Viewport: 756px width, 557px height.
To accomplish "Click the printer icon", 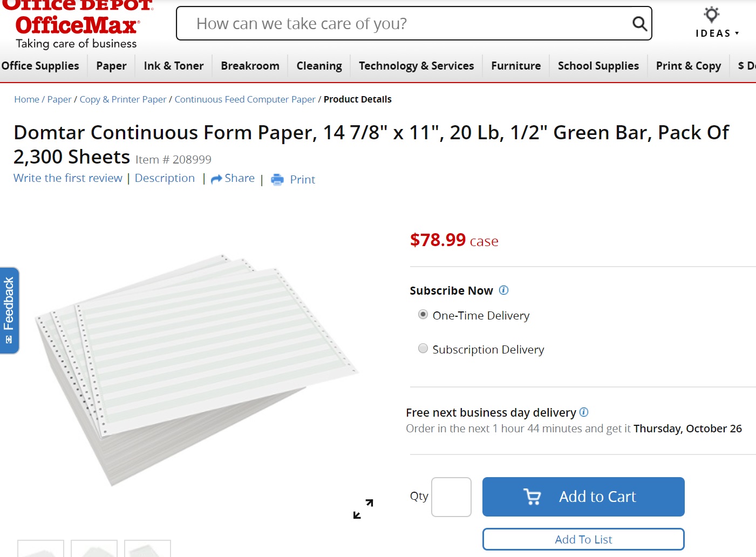I will [277, 180].
